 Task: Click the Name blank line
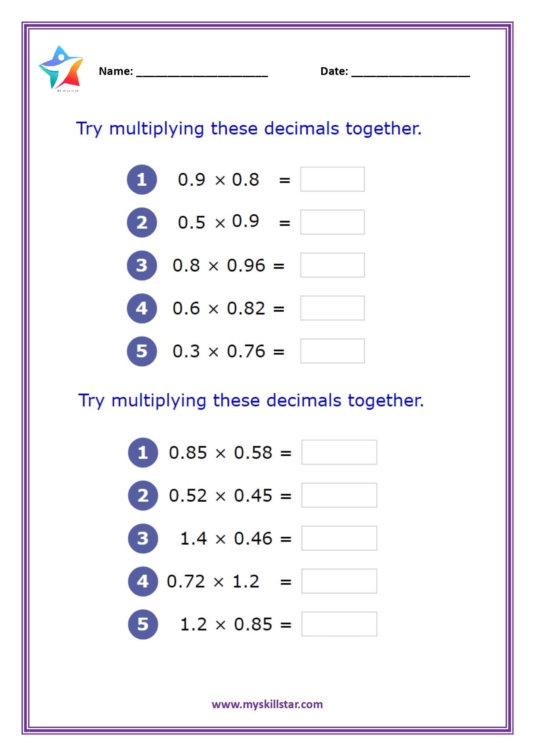[x=202, y=72]
